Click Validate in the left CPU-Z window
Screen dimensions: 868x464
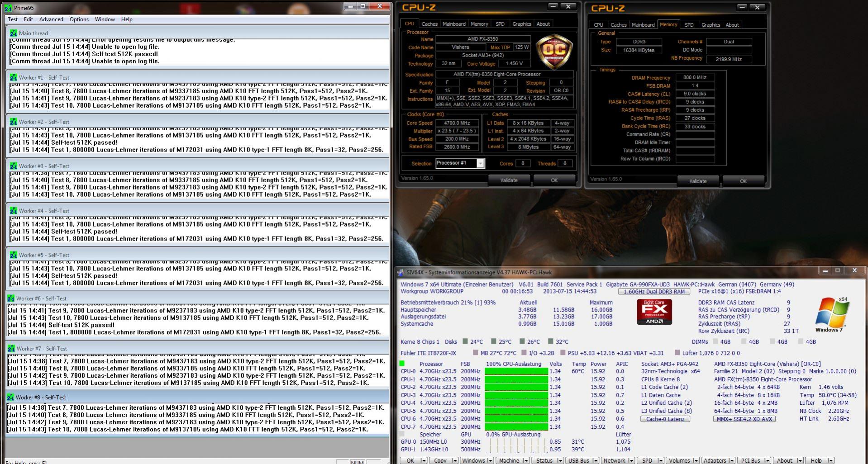coord(509,180)
